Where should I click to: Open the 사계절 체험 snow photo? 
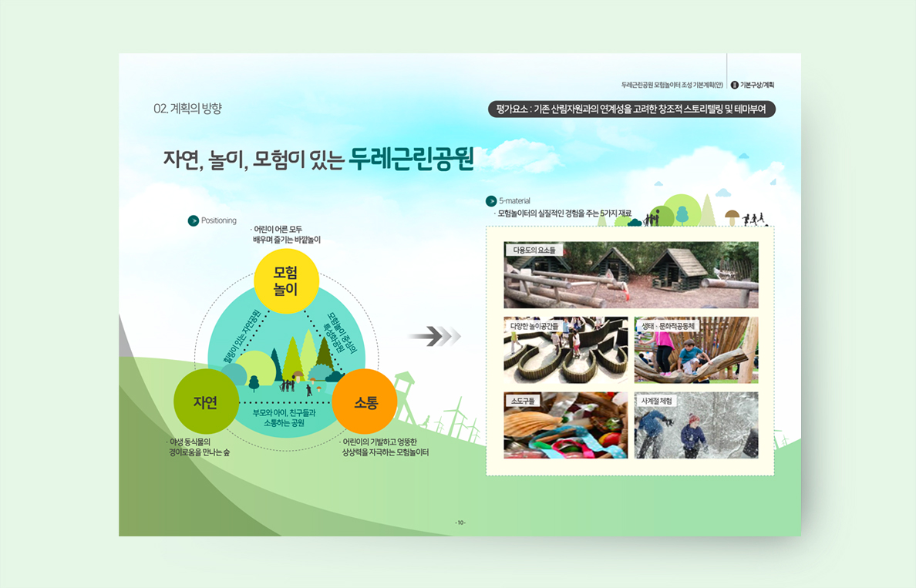(696, 425)
